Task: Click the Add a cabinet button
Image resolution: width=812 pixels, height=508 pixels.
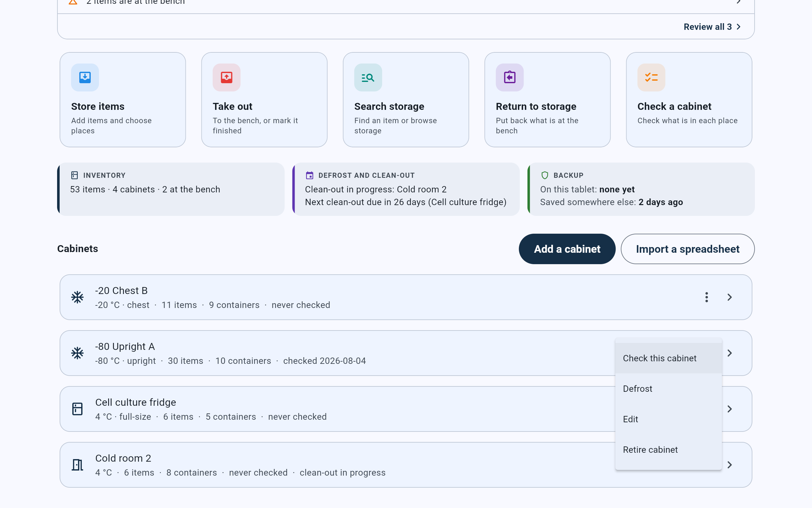Action: (x=567, y=249)
